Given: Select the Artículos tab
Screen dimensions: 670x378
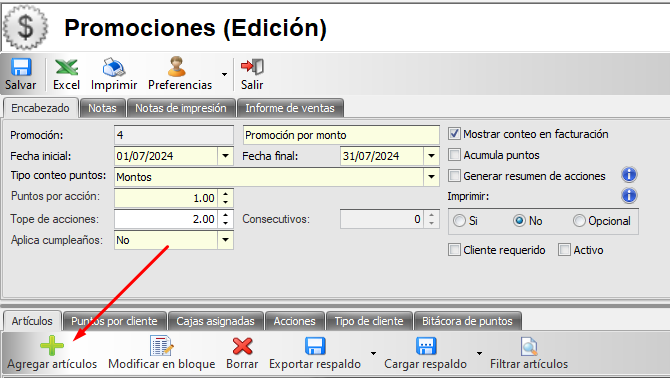Looking at the screenshot, I should pyautogui.click(x=32, y=321).
